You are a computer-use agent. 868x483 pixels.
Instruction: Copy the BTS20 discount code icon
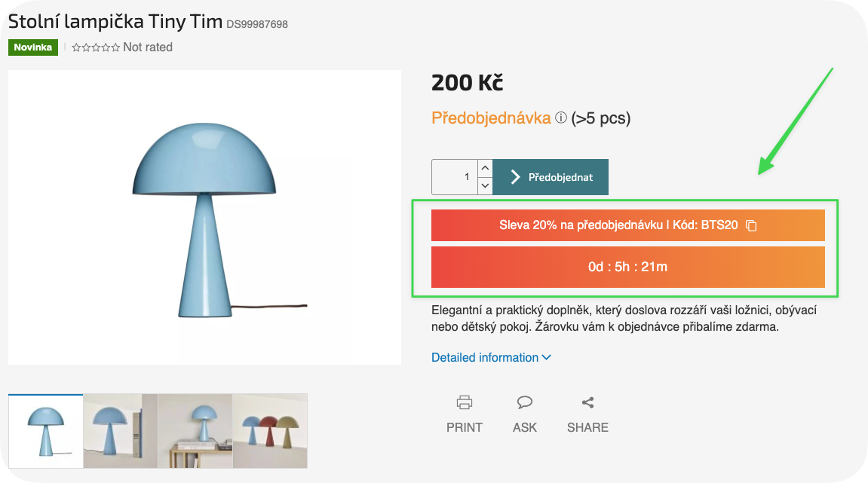[751, 225]
